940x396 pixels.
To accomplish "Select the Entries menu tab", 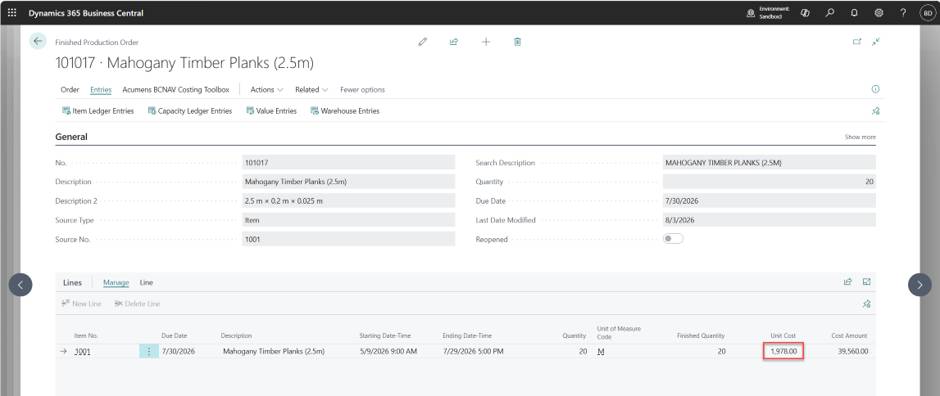I will (101, 90).
